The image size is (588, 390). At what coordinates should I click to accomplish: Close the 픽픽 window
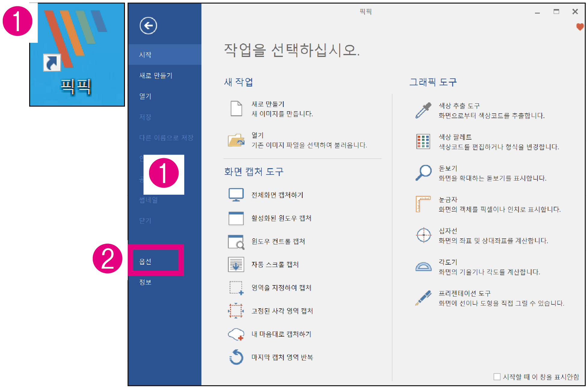point(575,11)
